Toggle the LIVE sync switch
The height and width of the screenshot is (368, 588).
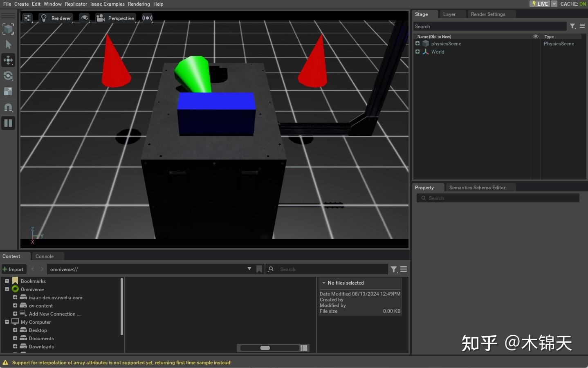[x=539, y=4]
